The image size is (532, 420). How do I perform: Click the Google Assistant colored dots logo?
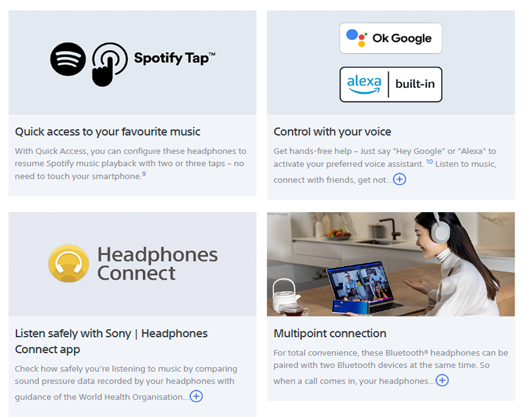click(x=356, y=38)
